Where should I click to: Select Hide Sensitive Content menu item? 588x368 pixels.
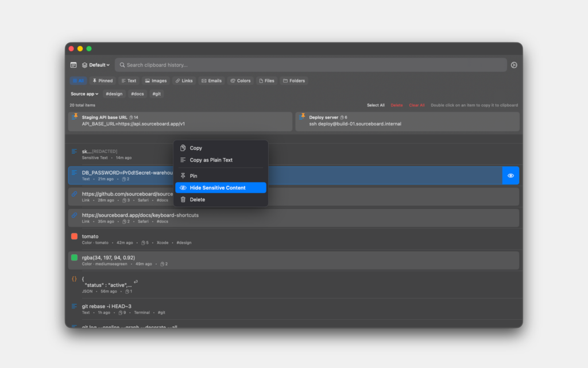pyautogui.click(x=220, y=188)
